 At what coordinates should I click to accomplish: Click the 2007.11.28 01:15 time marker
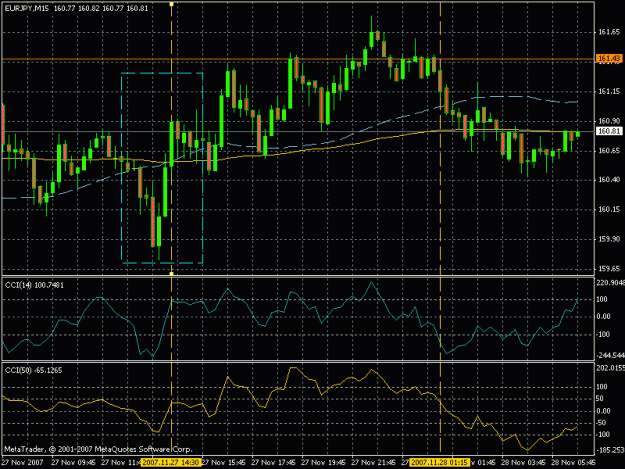[440, 463]
